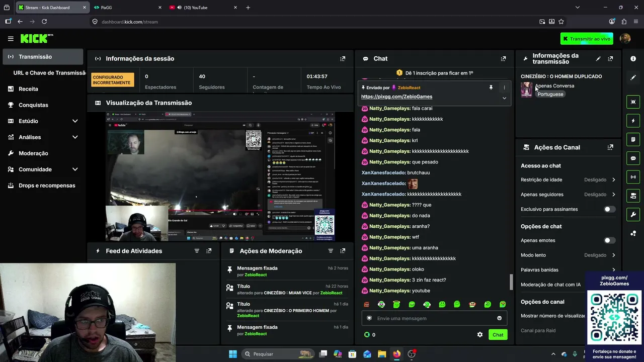Screen dimensions: 644x362
Task: Pop out the Chat panel
Action: [x=503, y=59]
